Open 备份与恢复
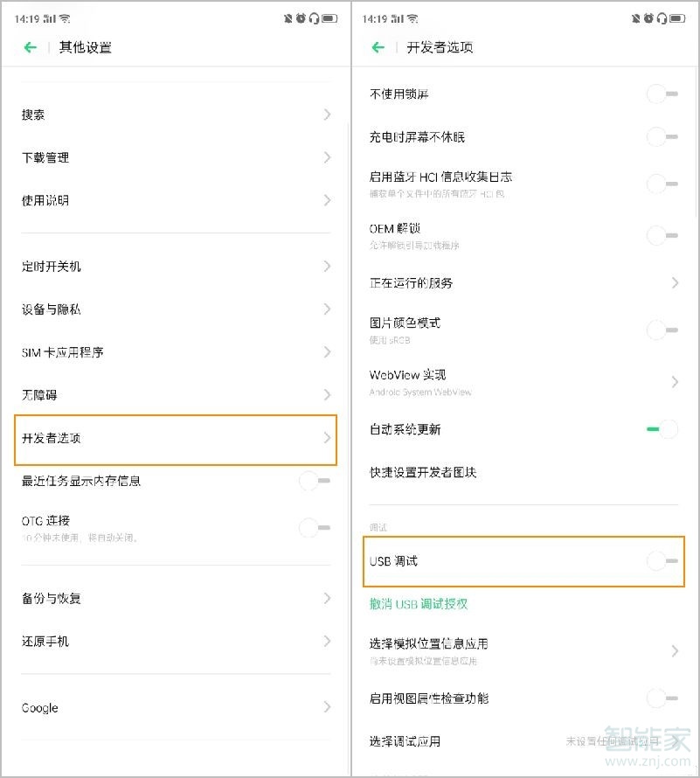 (175, 598)
